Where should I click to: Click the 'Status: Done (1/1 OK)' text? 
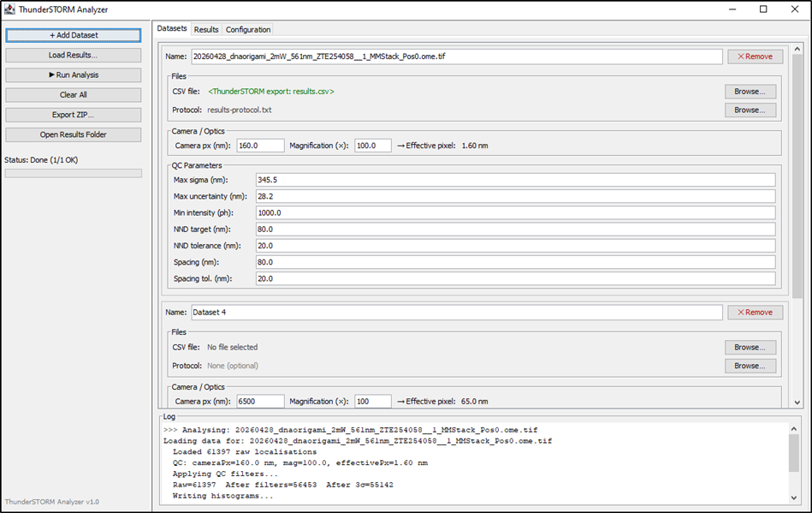(x=41, y=160)
